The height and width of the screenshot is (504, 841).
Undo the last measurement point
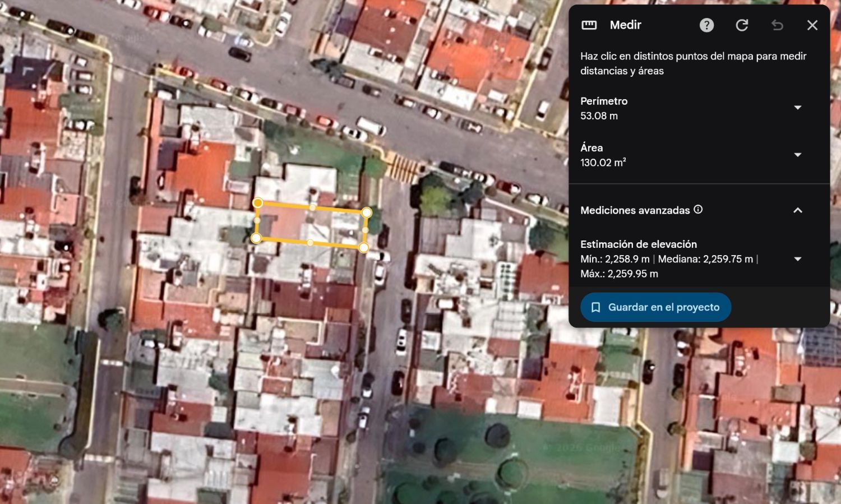777,25
